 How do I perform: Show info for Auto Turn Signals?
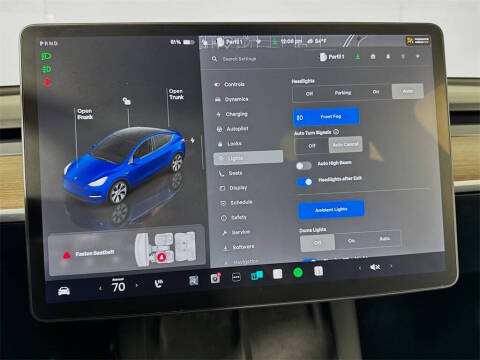(336, 132)
